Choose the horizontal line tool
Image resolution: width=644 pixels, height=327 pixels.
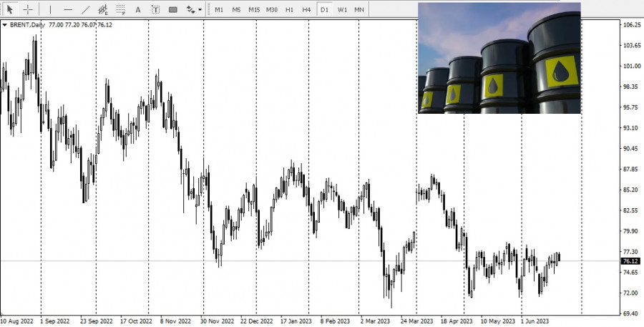68,9
